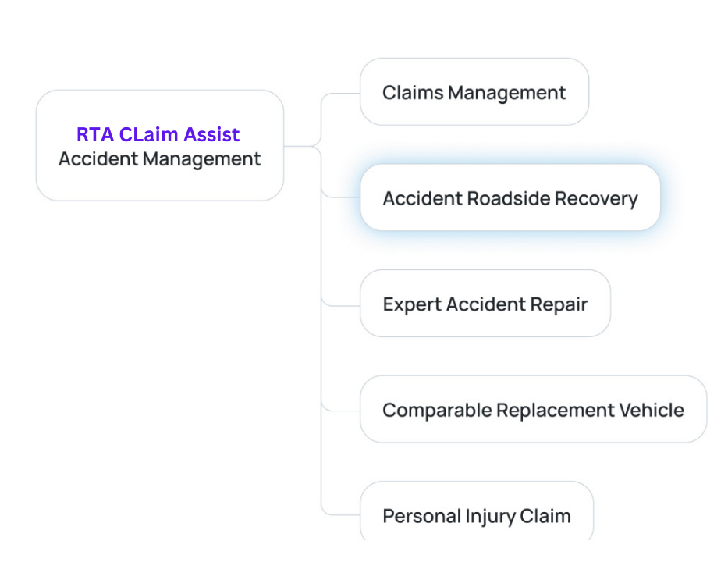The image size is (728, 587).
Task: Select the highlighted Accident Roadside Recovery node
Action: [x=510, y=198]
